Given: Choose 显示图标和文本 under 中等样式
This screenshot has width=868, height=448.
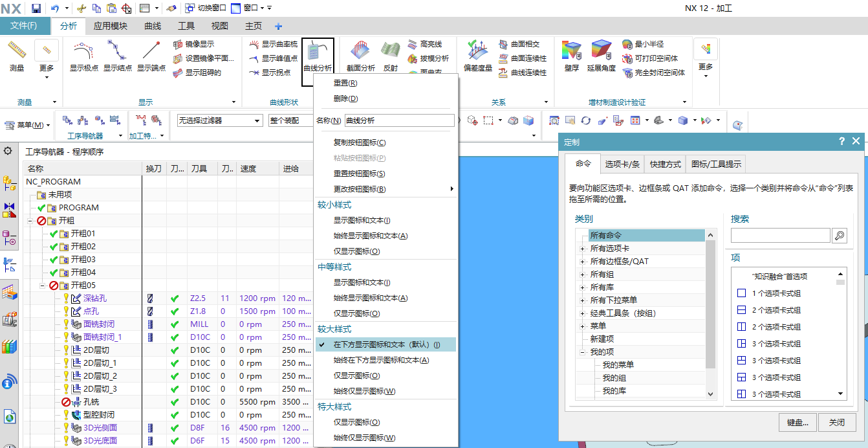Looking at the screenshot, I should click(385, 282).
